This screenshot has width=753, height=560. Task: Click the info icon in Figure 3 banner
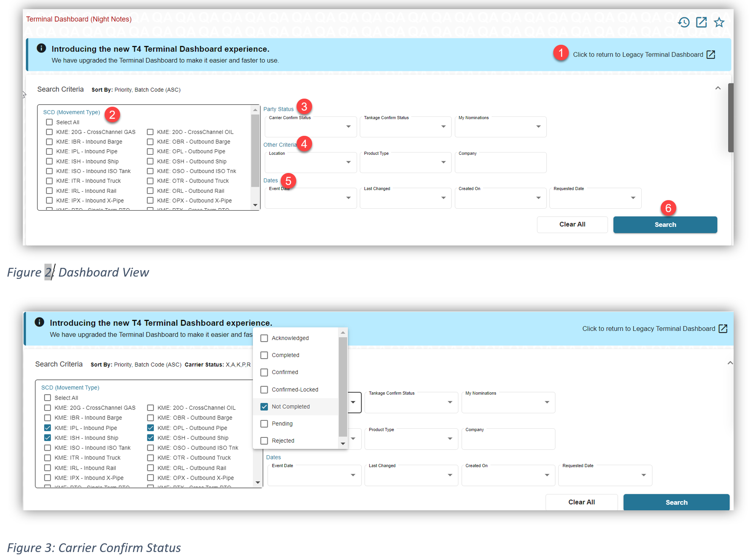(39, 322)
